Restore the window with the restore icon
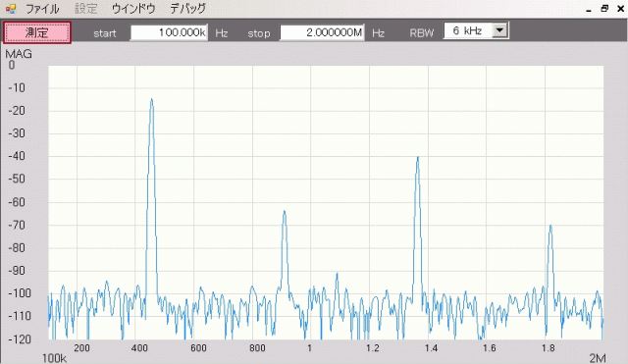 point(604,9)
